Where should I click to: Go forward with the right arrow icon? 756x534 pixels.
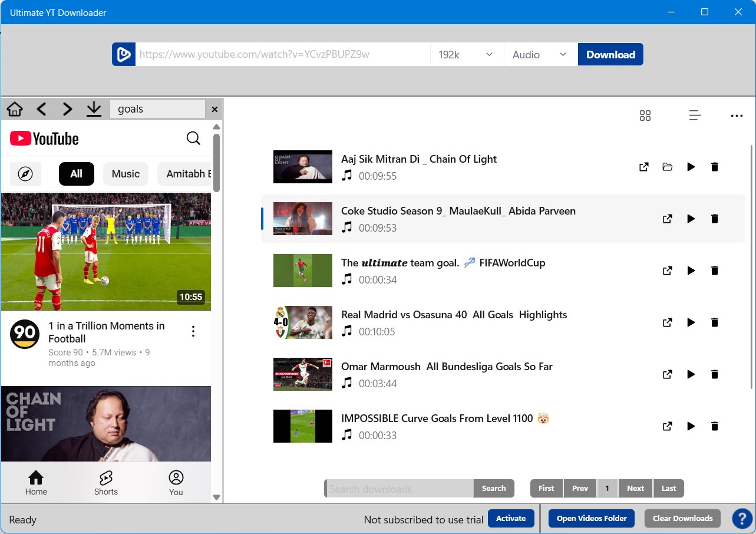[x=67, y=109]
